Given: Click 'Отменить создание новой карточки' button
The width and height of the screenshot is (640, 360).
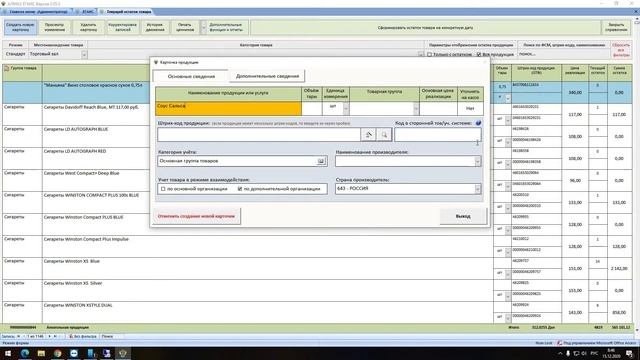Looking at the screenshot, I should (x=196, y=216).
